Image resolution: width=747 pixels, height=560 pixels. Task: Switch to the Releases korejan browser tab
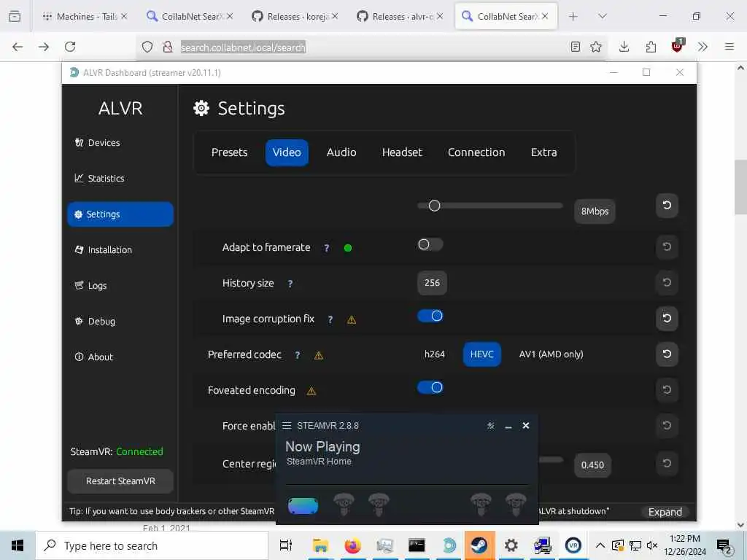point(295,16)
